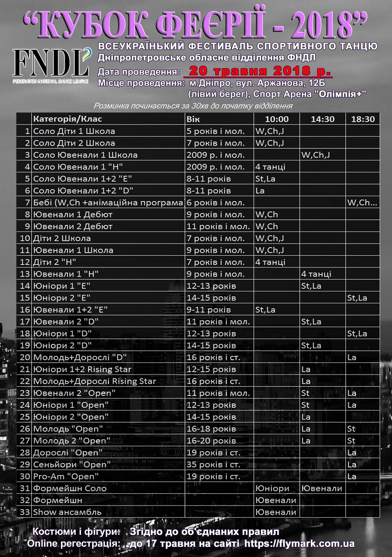Click the "Ювенали 2 Дебют" category

73,226
